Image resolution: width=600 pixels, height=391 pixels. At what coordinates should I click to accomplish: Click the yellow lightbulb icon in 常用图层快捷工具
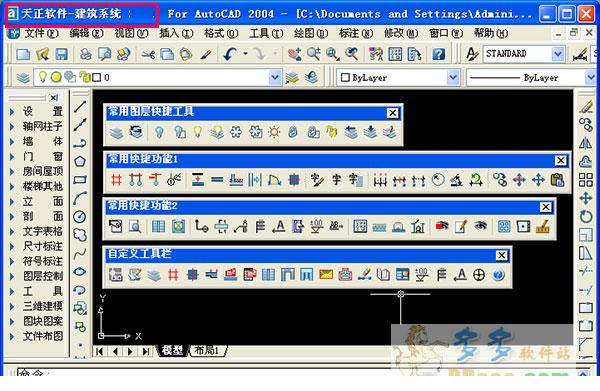pos(197,132)
